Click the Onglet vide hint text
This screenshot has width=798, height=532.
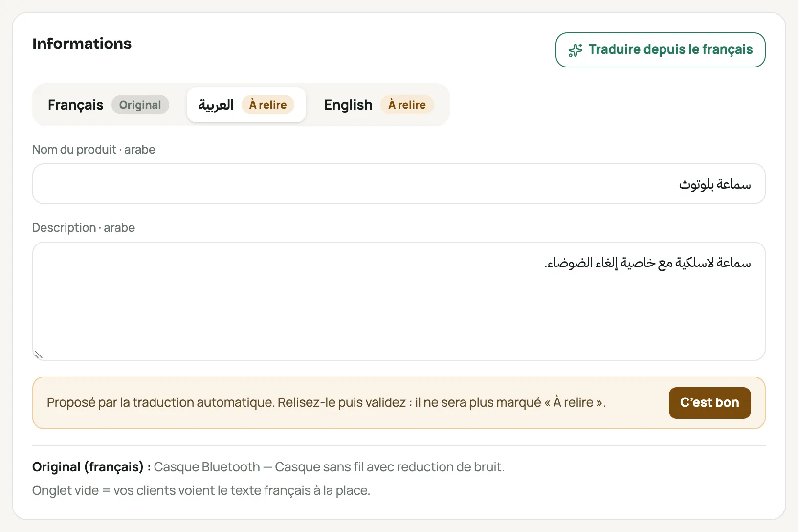click(201, 490)
